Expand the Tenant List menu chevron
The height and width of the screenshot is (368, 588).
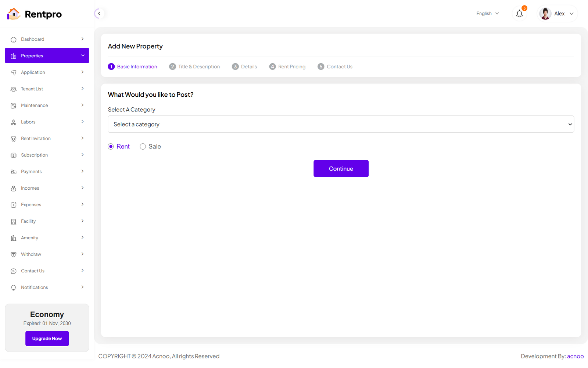coord(82,89)
